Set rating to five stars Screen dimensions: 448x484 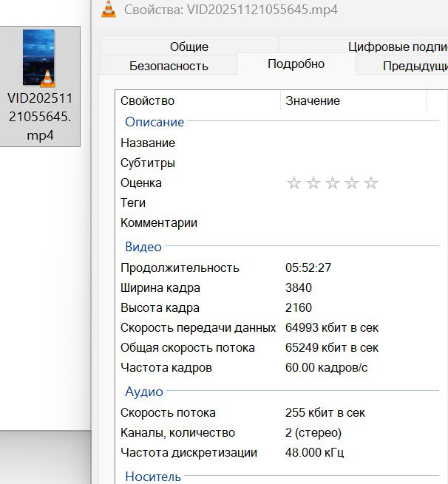tap(371, 183)
